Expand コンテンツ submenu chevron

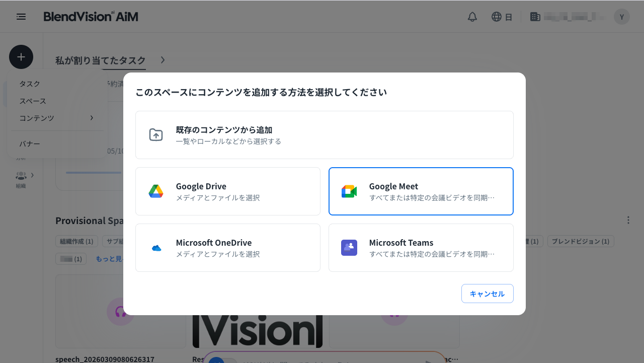(x=92, y=118)
